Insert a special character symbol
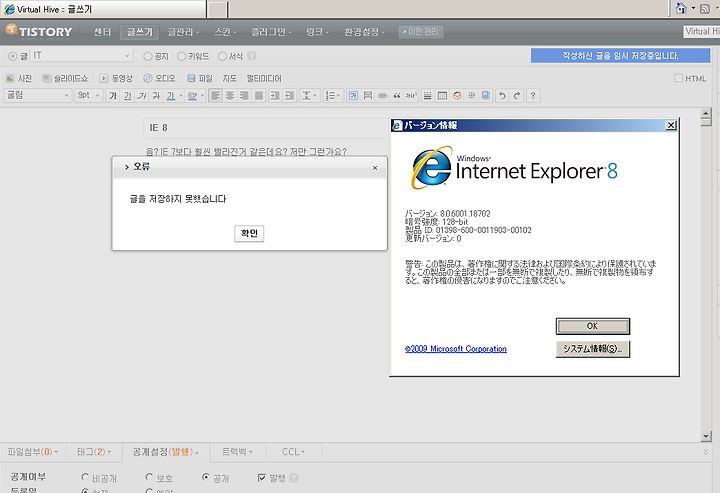This screenshot has height=493, width=720. [472, 95]
